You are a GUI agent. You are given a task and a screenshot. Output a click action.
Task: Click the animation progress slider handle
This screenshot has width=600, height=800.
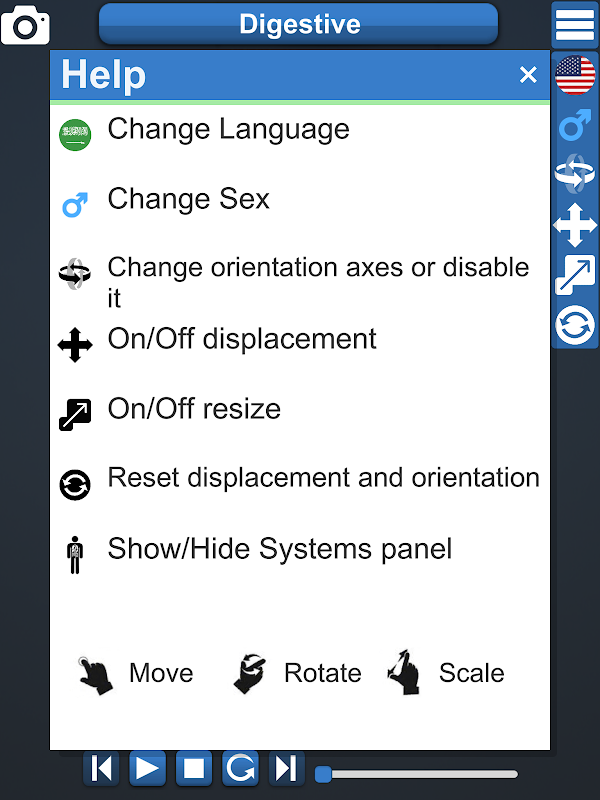pyautogui.click(x=323, y=774)
